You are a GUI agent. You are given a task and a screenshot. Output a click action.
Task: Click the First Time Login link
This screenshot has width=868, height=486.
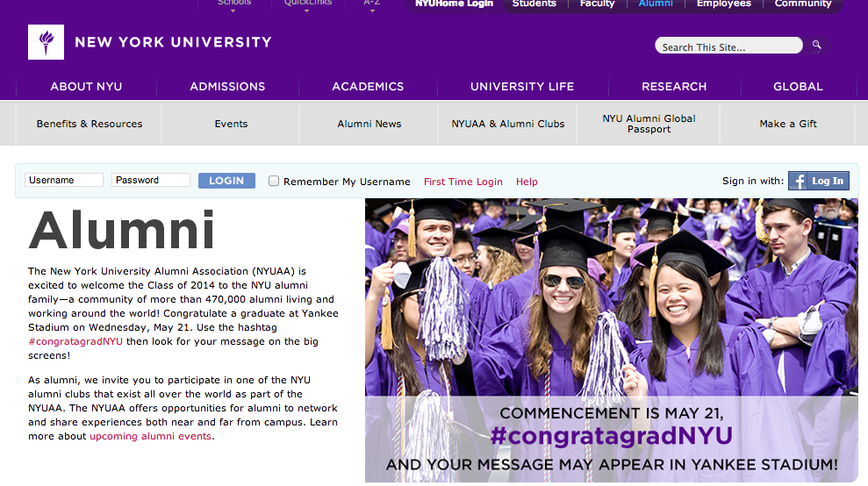pyautogui.click(x=463, y=182)
